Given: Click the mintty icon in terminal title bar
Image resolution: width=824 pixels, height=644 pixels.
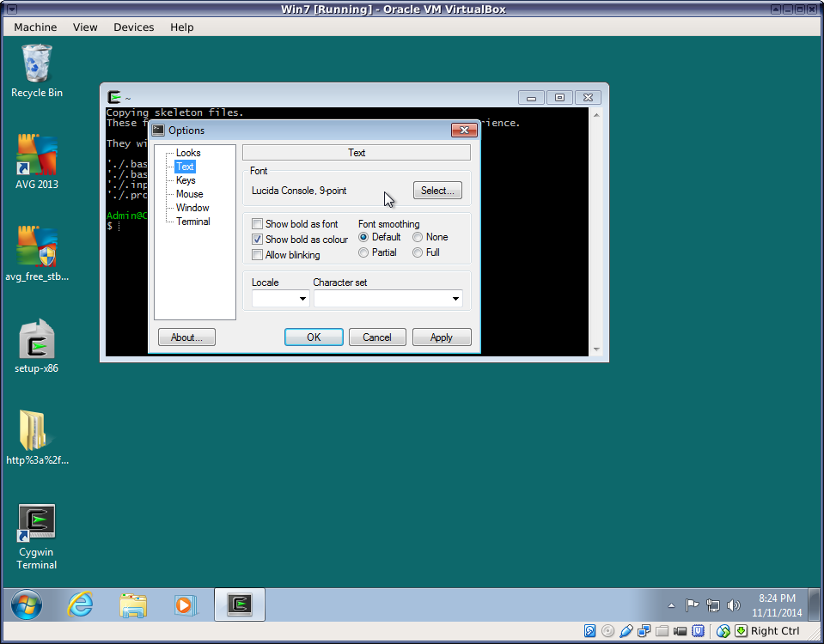Looking at the screenshot, I should click(x=114, y=97).
